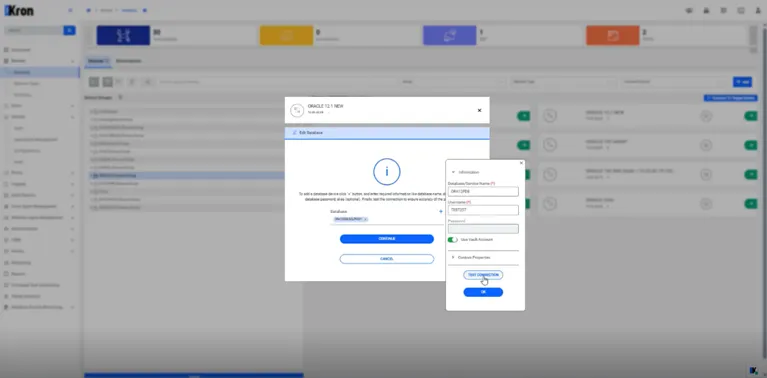Open the breadcrumb home icon
The width and height of the screenshot is (767, 378).
pyautogui.click(x=89, y=10)
